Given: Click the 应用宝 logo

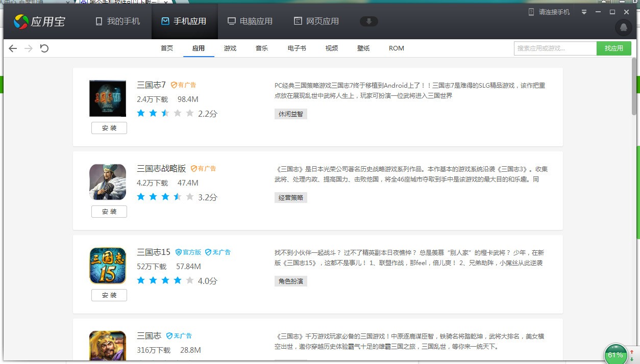Looking at the screenshot, I should (x=39, y=21).
